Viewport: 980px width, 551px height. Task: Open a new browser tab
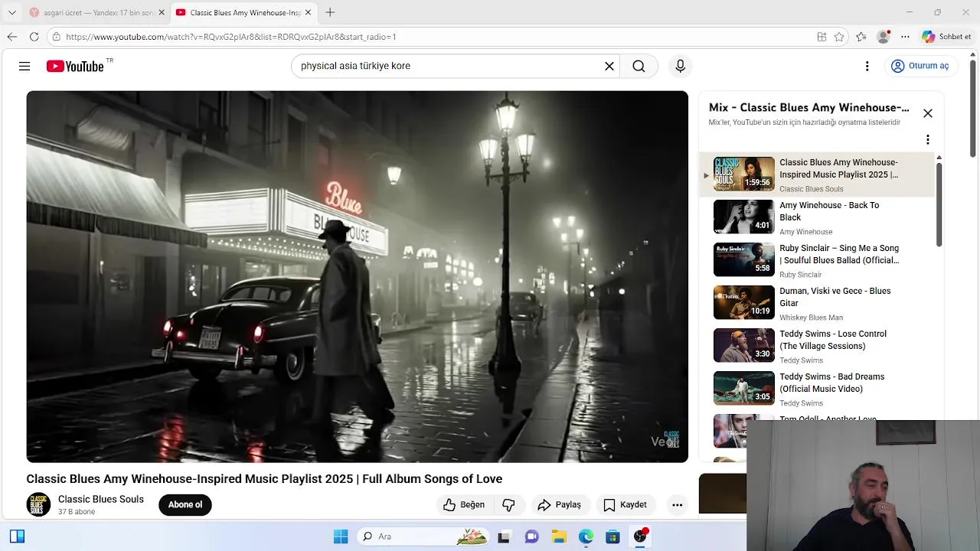click(330, 12)
